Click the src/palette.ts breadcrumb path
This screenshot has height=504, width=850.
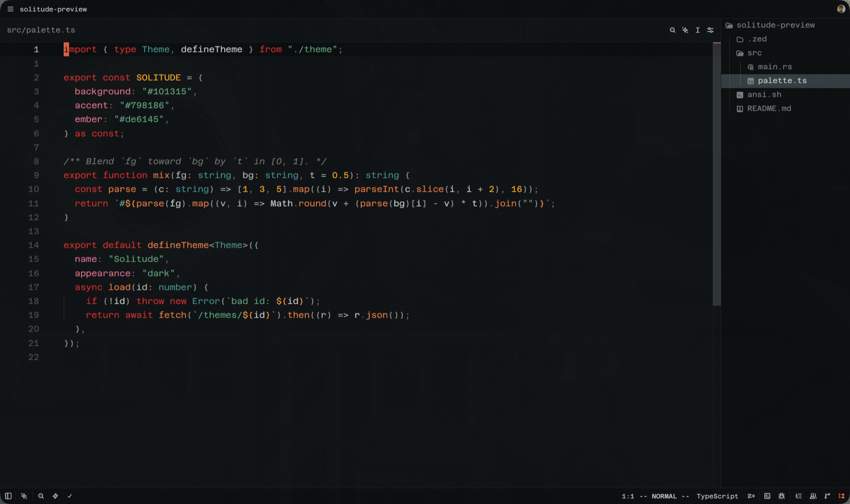click(x=41, y=30)
